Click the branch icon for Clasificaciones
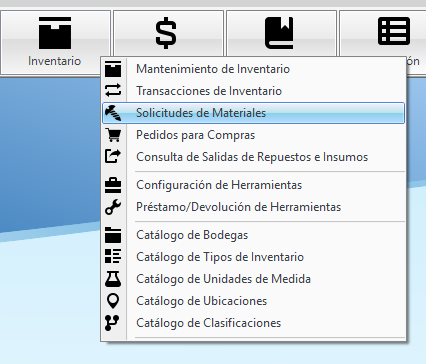 112,323
